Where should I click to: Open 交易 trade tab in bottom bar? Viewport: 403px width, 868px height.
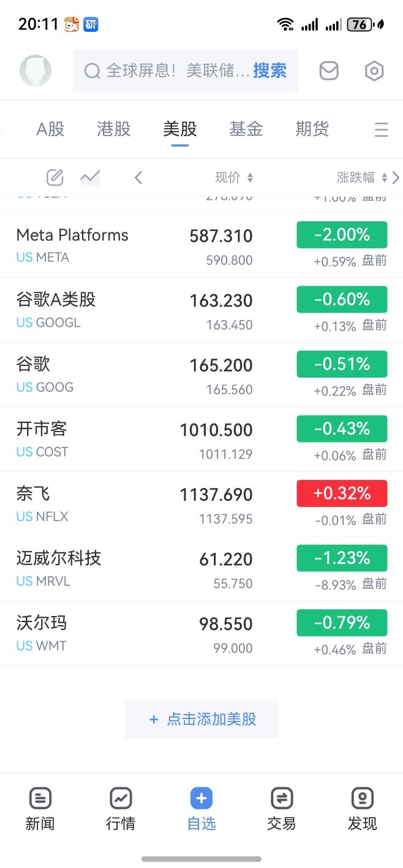click(x=282, y=809)
